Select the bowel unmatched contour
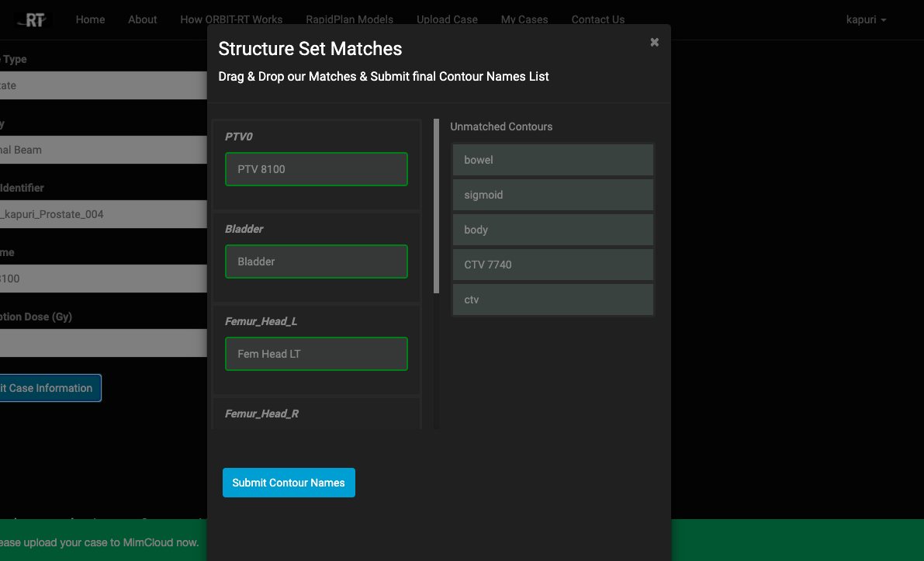Viewport: 924px width, 561px height. [x=552, y=160]
